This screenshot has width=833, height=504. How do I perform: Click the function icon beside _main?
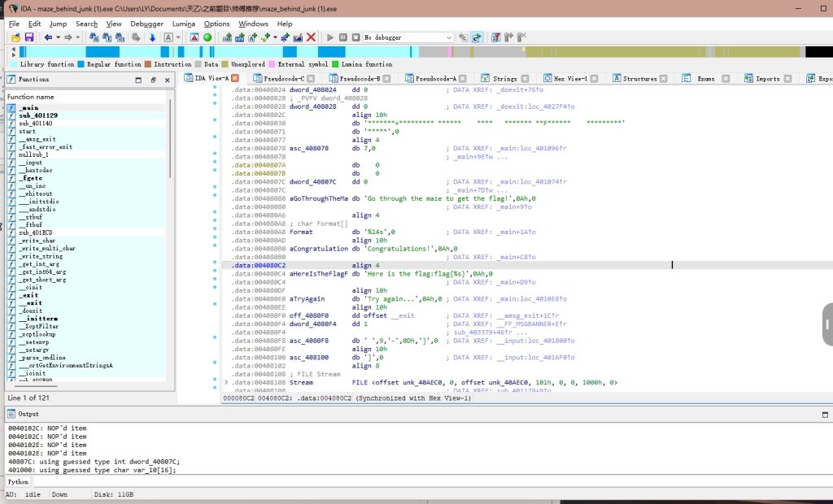(x=11, y=108)
